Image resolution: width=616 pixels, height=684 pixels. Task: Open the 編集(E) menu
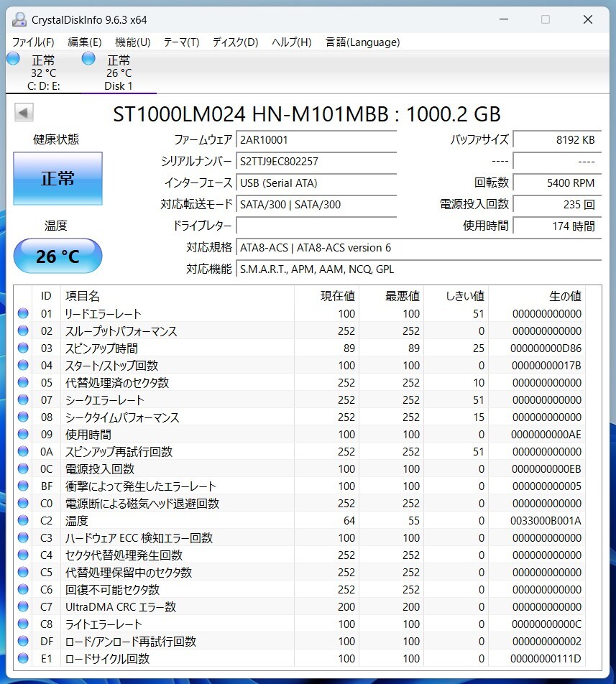pyautogui.click(x=85, y=42)
